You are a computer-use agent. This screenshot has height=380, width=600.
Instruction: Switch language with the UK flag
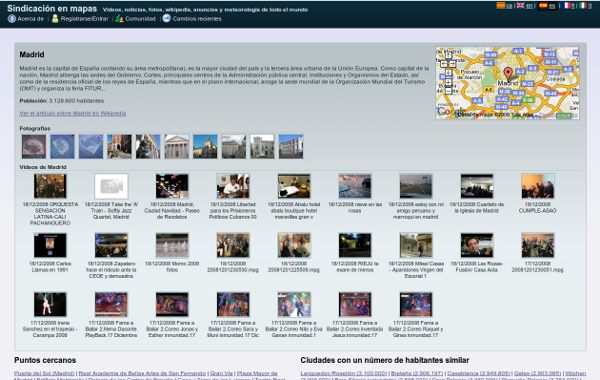click(520, 5)
